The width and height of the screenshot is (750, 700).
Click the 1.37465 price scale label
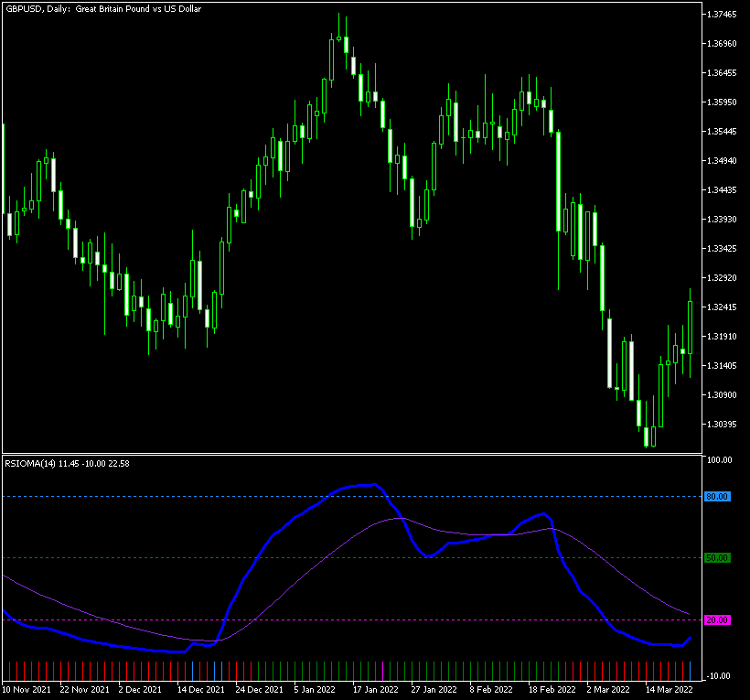723,15
